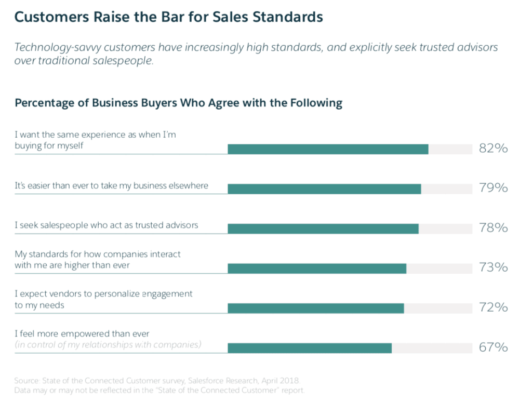
Task: Click the 82% bar for same experience
Action: point(328,149)
